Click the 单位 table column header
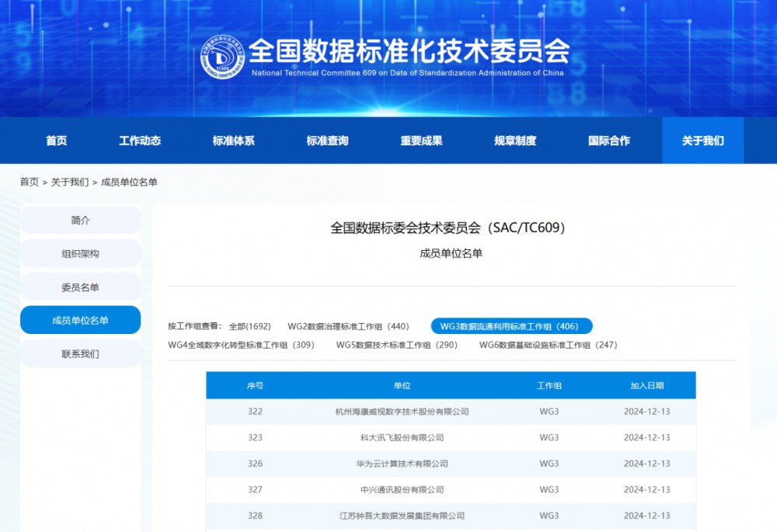Viewport: 777px width, 532px height. pos(402,385)
